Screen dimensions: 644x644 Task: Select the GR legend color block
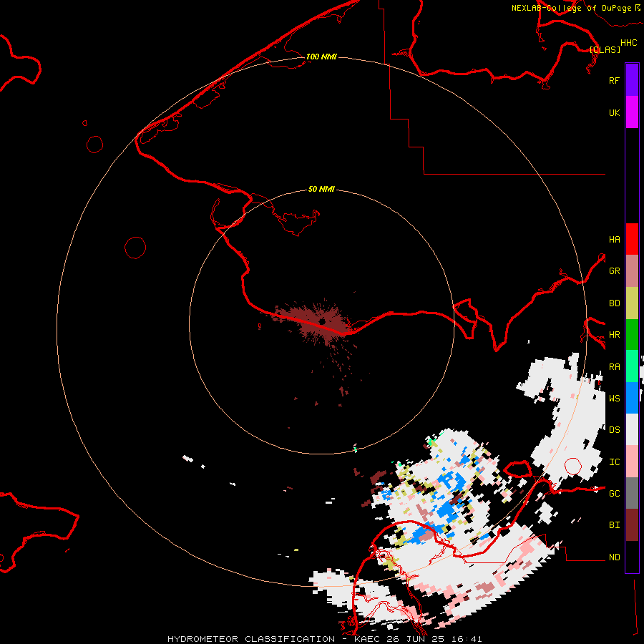coord(632,271)
